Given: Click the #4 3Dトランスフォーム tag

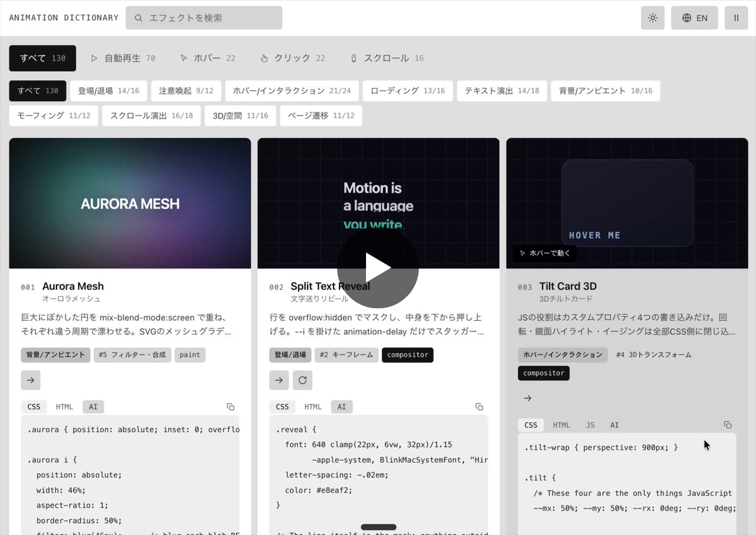Looking at the screenshot, I should coord(653,355).
